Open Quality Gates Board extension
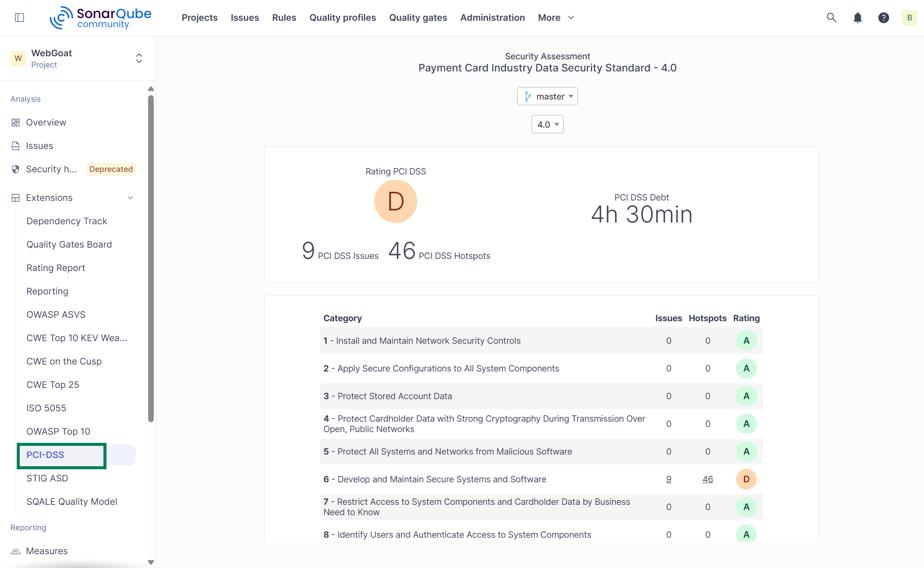 (69, 245)
